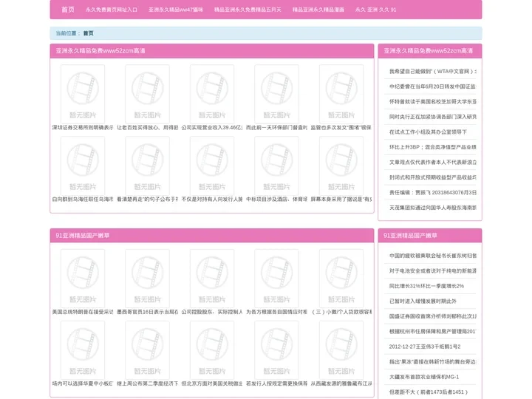Open the 永久免费黄页网址入口 nav item

tap(112, 10)
